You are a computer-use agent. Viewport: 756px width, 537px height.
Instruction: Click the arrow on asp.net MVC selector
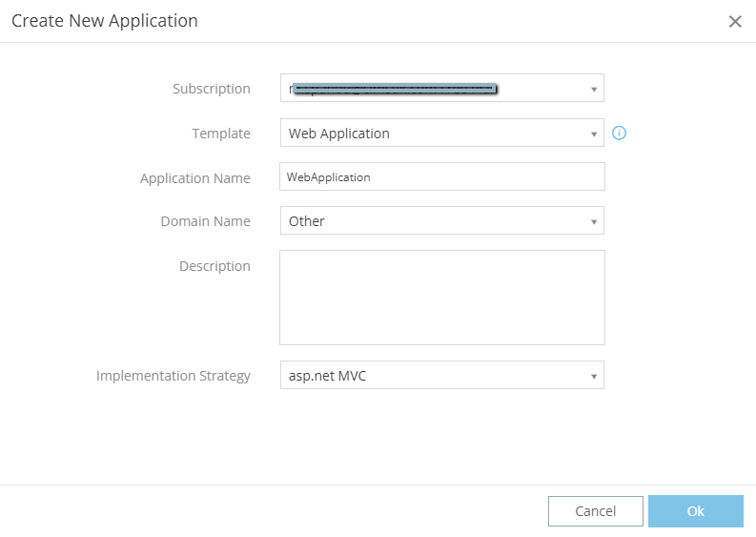click(x=593, y=377)
